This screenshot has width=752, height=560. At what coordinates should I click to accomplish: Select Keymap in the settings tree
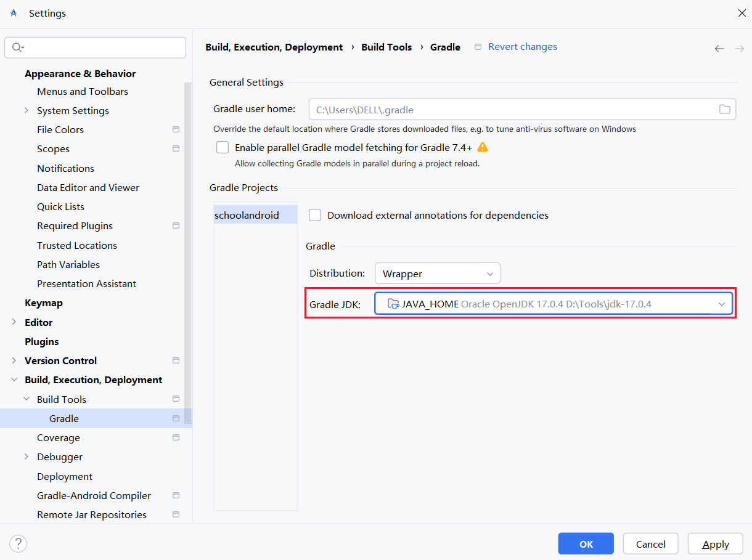coord(44,303)
